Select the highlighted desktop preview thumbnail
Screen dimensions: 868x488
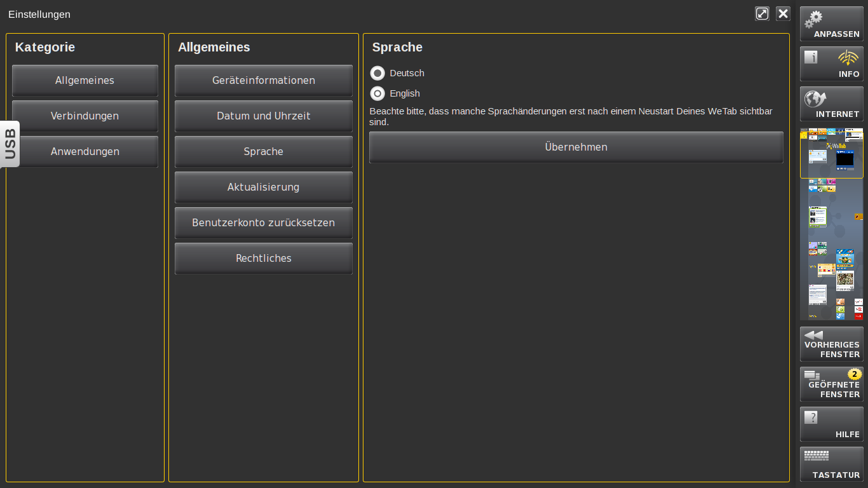[x=831, y=154]
